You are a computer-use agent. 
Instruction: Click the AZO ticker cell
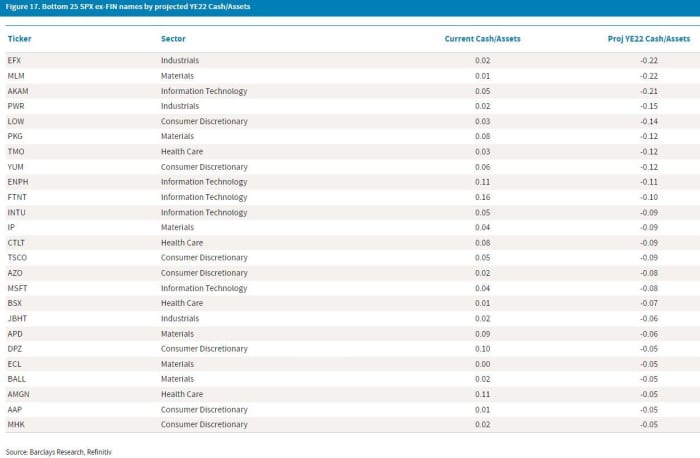[x=15, y=273]
